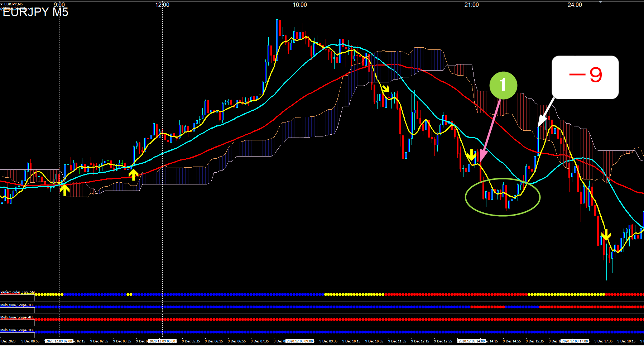This screenshot has height=346, width=644.
Task: Select the small EURJPY,M5 chart title text
Action: pos(13,4)
